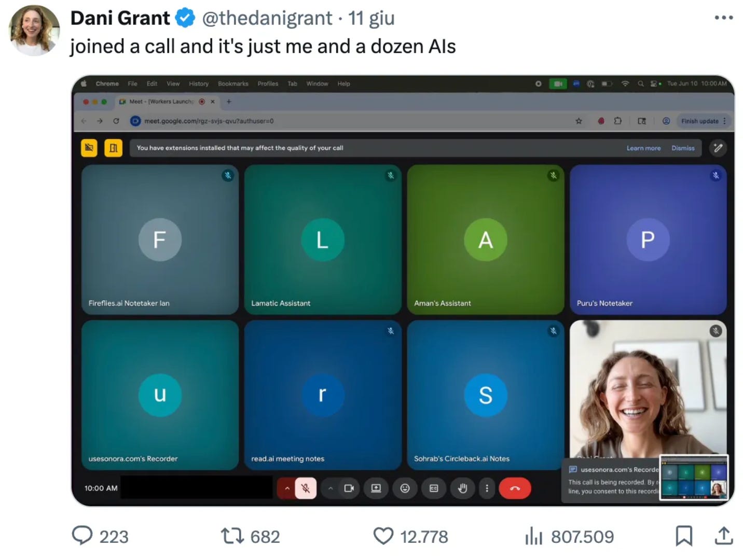The width and height of the screenshot is (743, 560).
Task: Click the share upload icon
Action: 723,536
